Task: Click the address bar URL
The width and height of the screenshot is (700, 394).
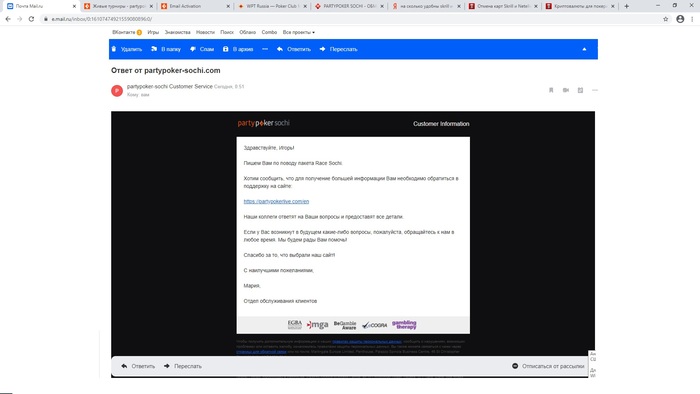Action: 102,19
